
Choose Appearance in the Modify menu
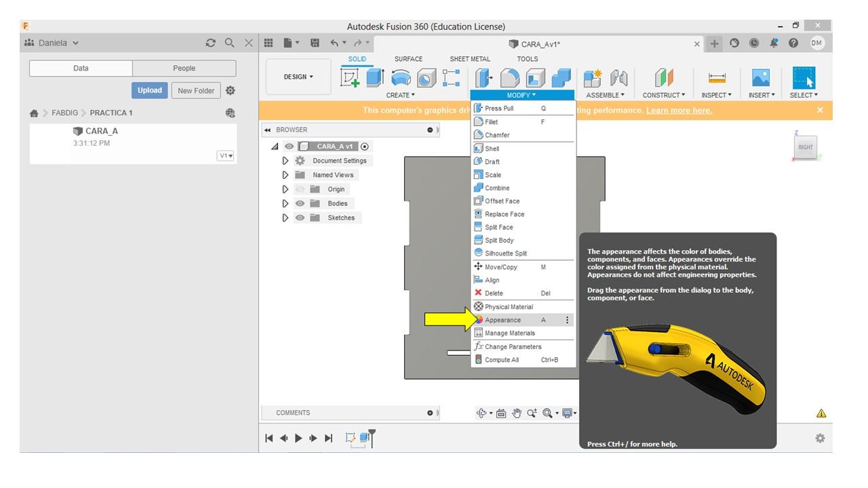[523, 320]
